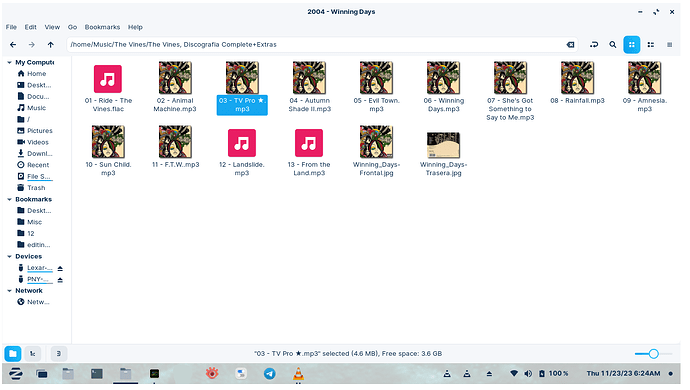Select 13 - From the Land.mp3
This screenshot has width=690, height=390.
[x=309, y=152]
